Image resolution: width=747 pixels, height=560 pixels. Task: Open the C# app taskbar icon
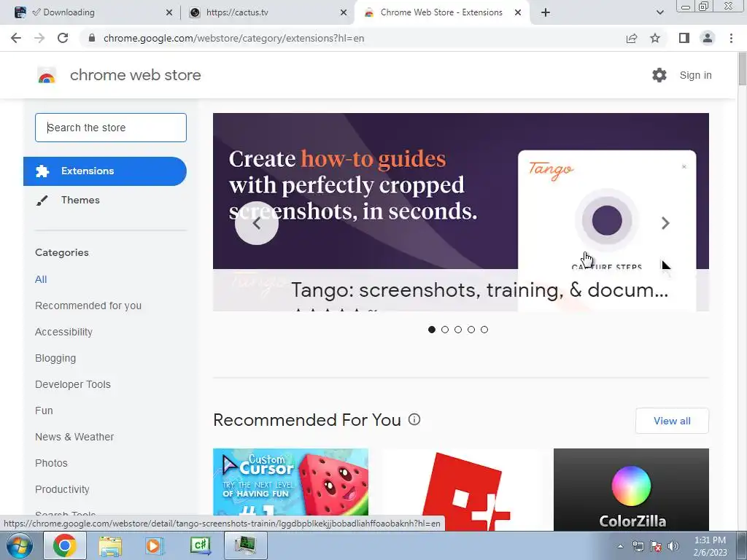(x=200, y=545)
